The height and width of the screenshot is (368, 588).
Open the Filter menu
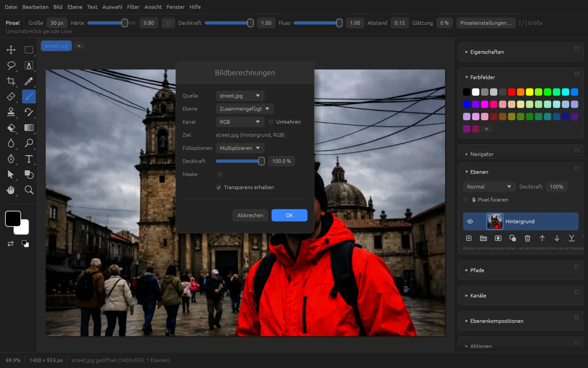133,7
